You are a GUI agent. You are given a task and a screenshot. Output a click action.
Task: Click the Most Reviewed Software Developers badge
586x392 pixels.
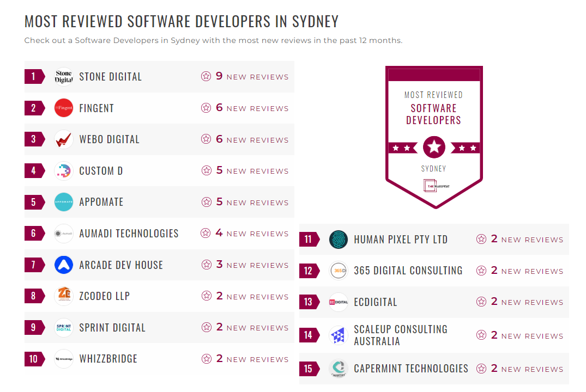click(x=433, y=136)
